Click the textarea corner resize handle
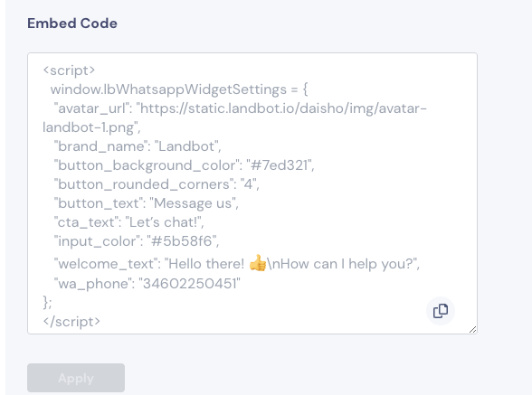 point(472,329)
